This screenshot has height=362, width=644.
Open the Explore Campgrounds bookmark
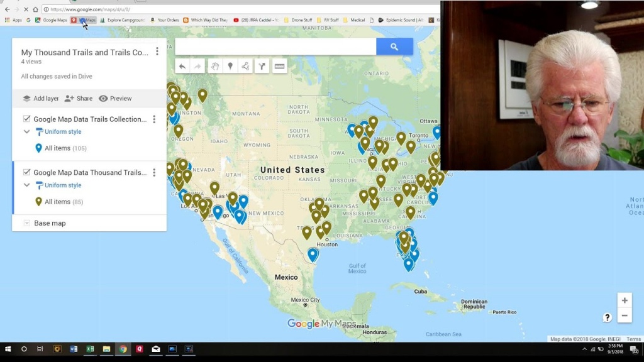tap(123, 19)
